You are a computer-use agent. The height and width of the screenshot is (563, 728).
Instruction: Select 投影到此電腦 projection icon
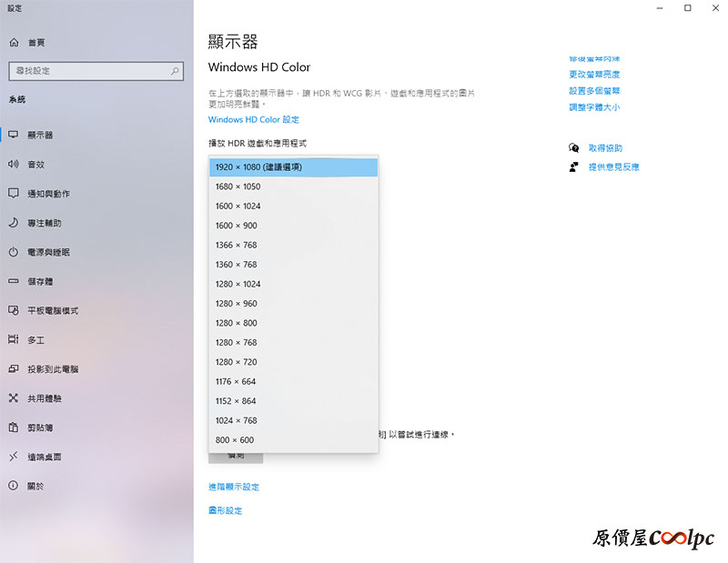click(14, 368)
